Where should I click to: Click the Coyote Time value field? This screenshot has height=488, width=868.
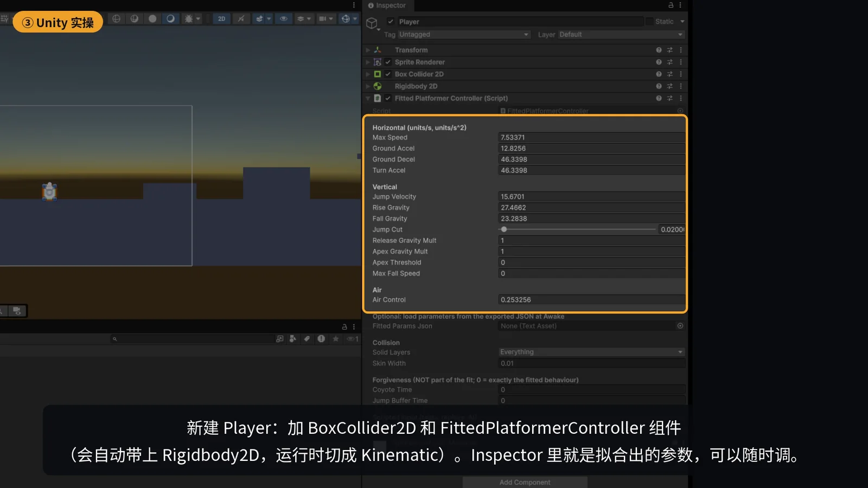tap(591, 389)
